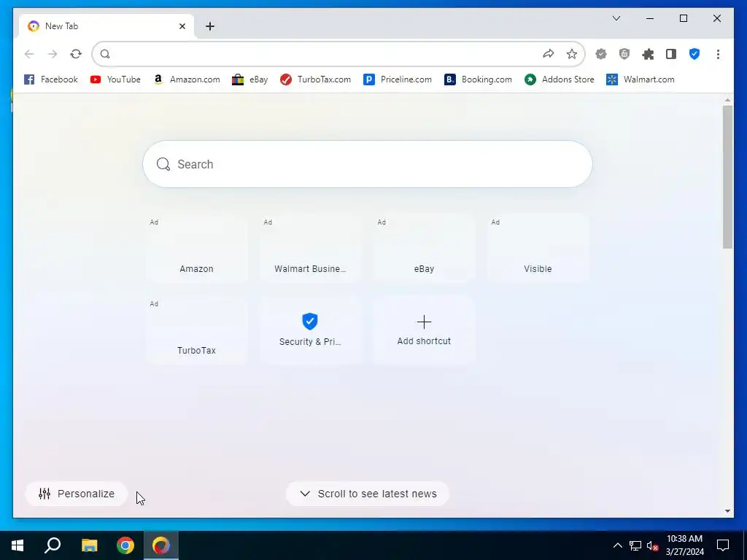747x560 pixels.
Task: Click the blue shield security icon in toolbar
Action: coord(694,54)
